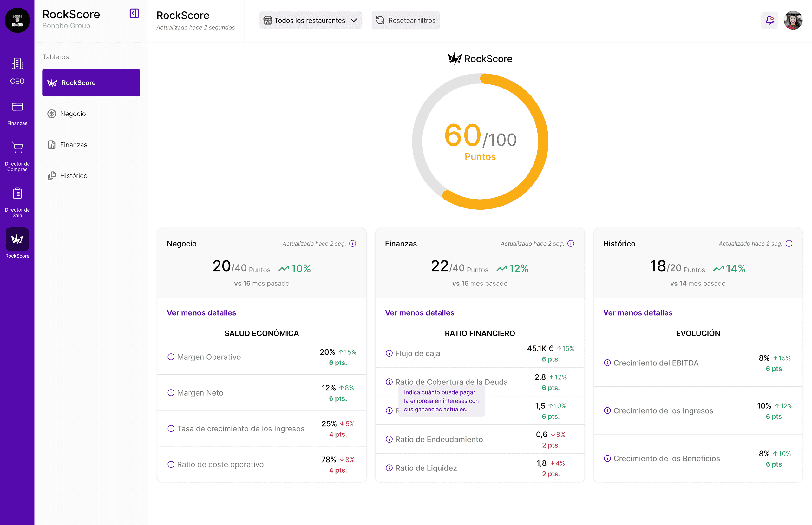Screen dimensions: 812x525
Task: Click info icon in Negocio card header
Action: 353,243
